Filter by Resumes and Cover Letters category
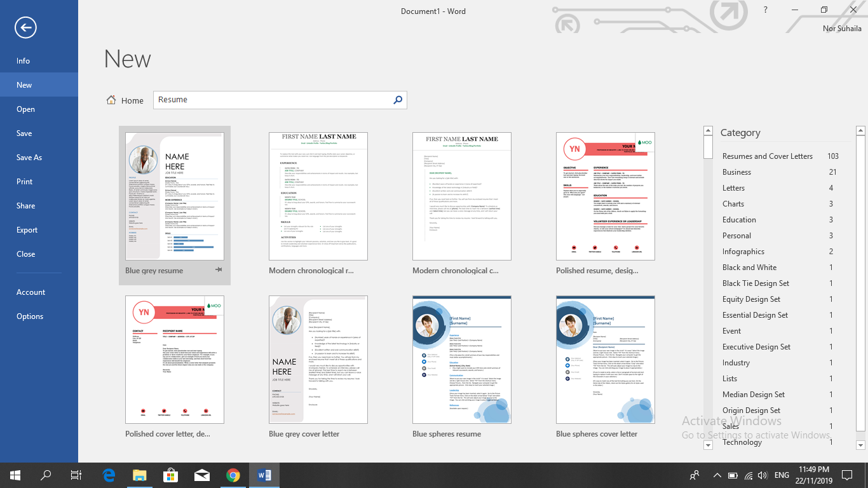This screenshot has height=488, width=868. (782, 156)
